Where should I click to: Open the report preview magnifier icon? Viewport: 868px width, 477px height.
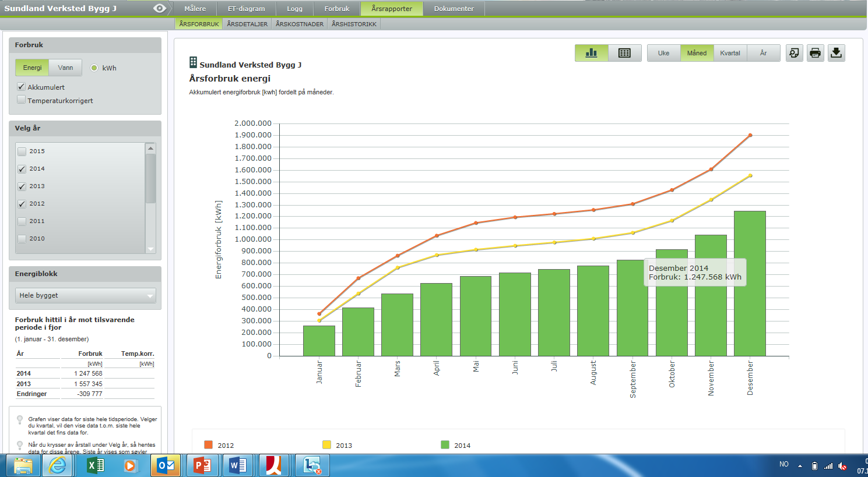795,53
